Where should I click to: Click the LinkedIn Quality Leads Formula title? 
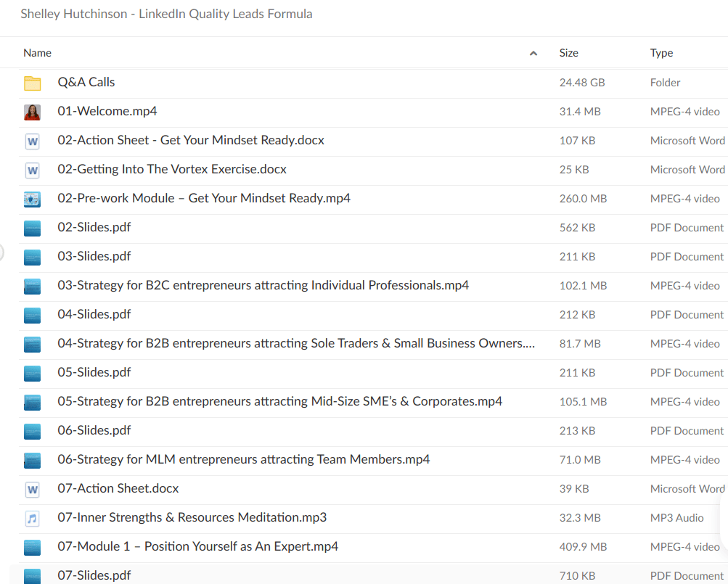166,13
